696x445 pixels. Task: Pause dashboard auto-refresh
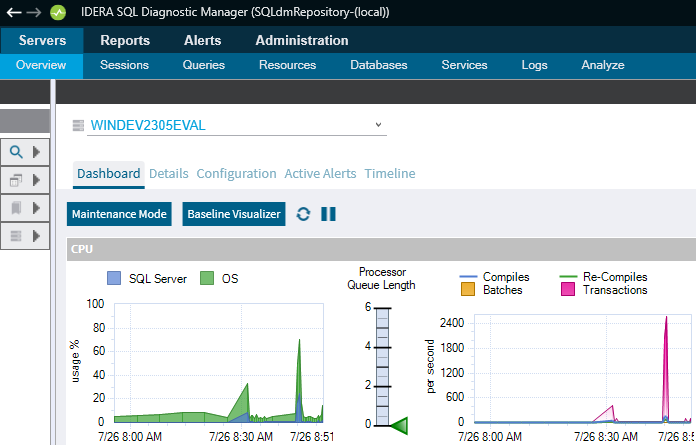[328, 214]
